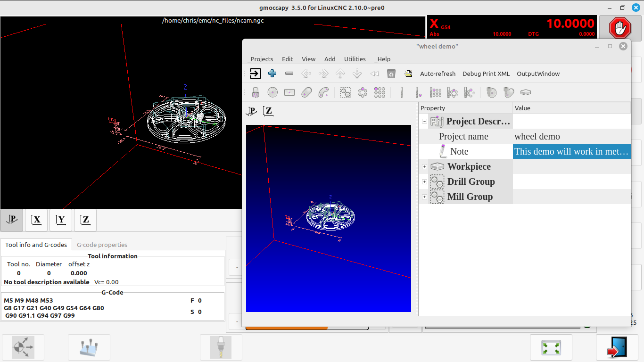
Task: Switch to G-code properties tab
Action: (x=102, y=245)
